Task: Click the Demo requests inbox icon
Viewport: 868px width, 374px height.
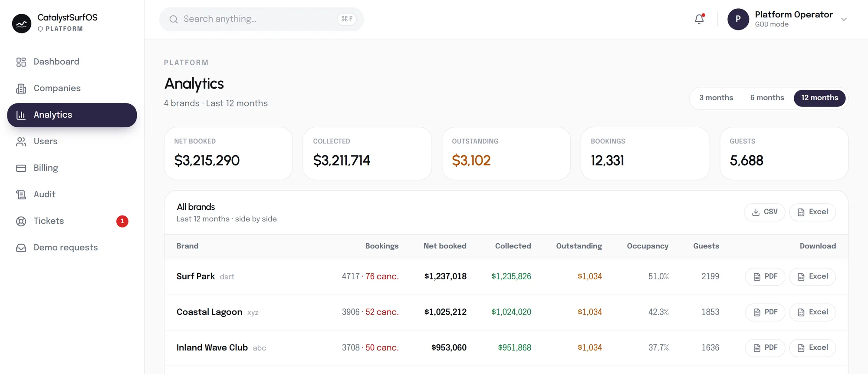Action: 21,248
